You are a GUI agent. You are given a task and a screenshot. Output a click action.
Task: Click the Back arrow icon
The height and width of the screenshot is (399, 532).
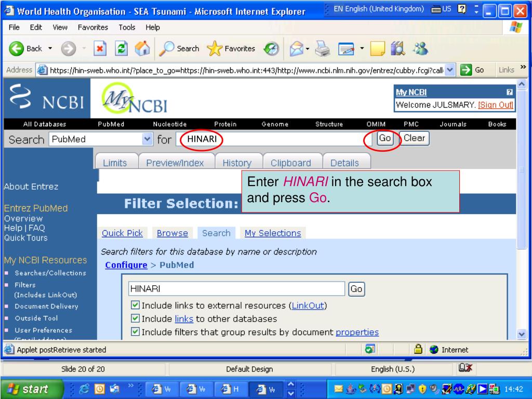(16, 49)
